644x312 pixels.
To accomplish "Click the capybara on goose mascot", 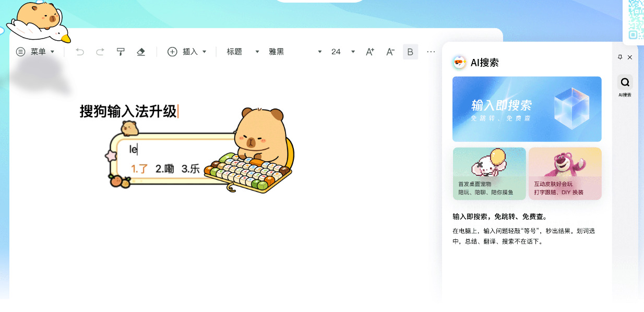I will point(38,22).
